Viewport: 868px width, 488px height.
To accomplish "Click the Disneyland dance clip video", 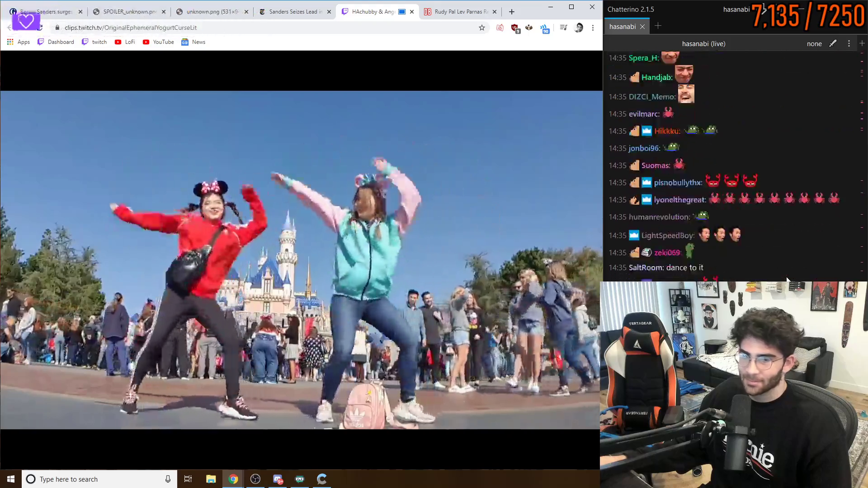I will pyautogui.click(x=301, y=260).
